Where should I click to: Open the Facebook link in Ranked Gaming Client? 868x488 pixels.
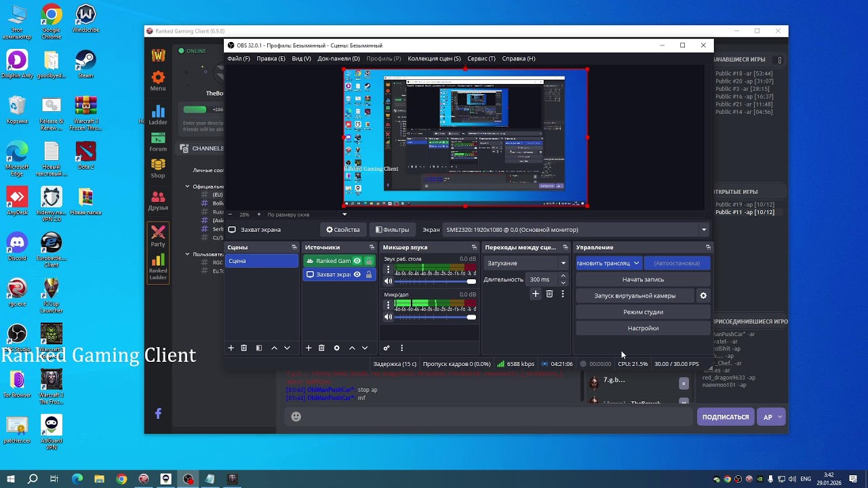tap(158, 413)
